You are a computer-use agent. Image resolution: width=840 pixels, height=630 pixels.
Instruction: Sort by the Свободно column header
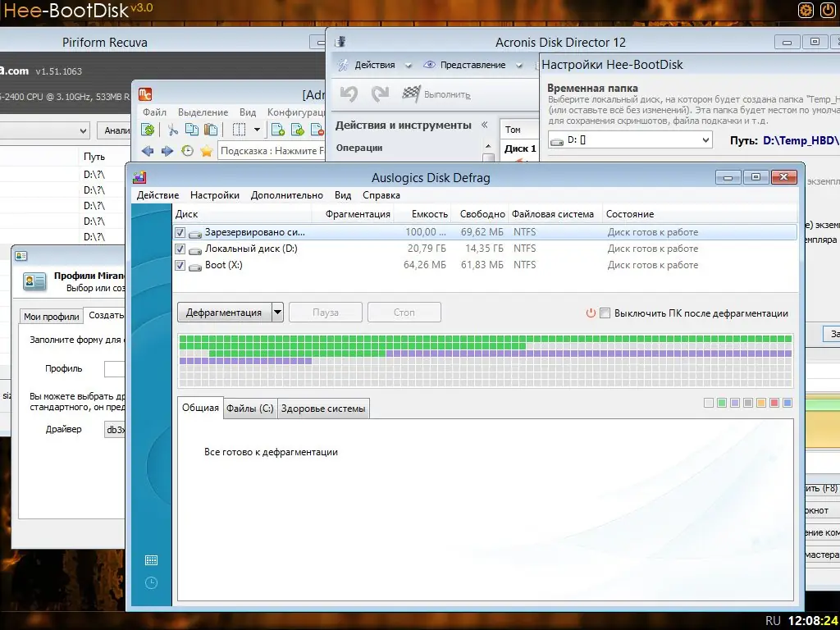[x=480, y=214]
